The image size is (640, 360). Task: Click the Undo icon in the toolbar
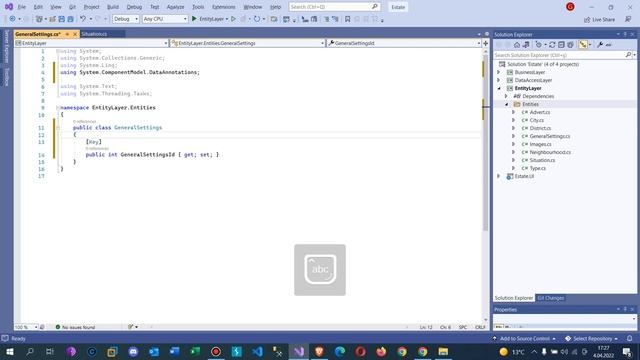[83, 19]
